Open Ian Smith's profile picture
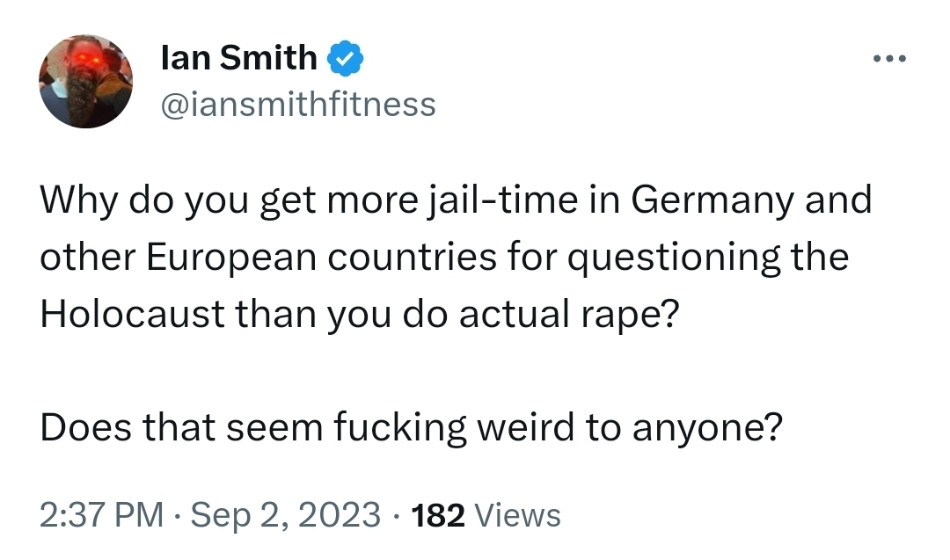The image size is (950, 560). (85, 82)
